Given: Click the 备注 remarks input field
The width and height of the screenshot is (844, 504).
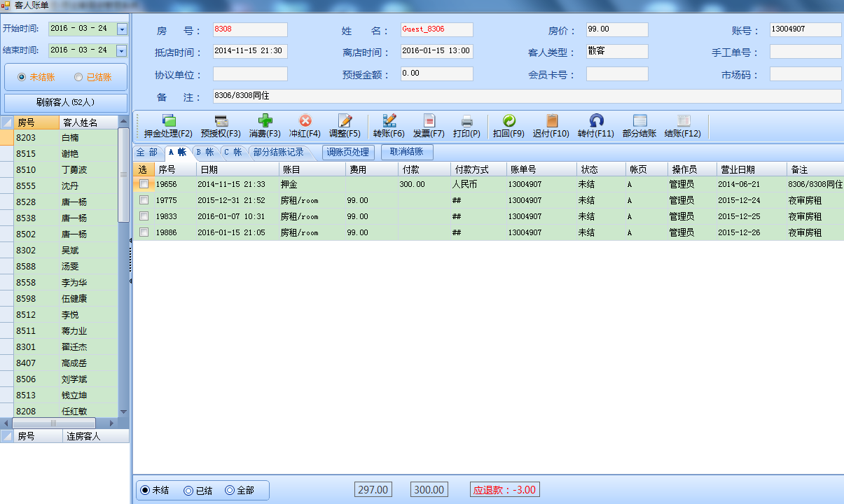Looking at the screenshot, I should click(x=527, y=96).
